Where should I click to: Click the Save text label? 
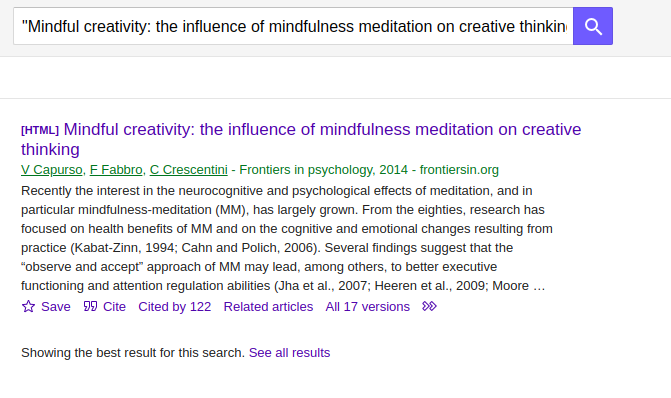[56, 307]
